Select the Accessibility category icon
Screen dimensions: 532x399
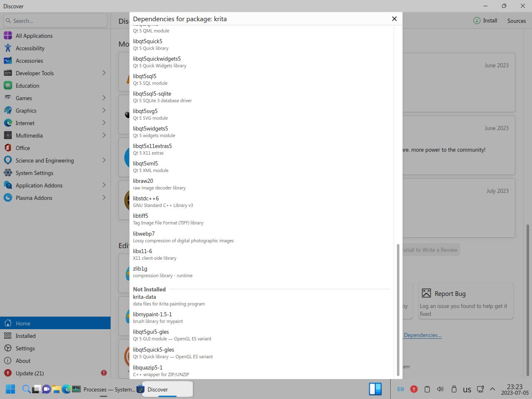pos(8,48)
